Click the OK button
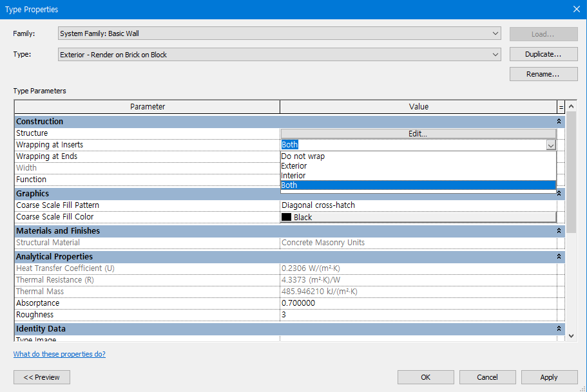This screenshot has height=392, width=587. (426, 377)
